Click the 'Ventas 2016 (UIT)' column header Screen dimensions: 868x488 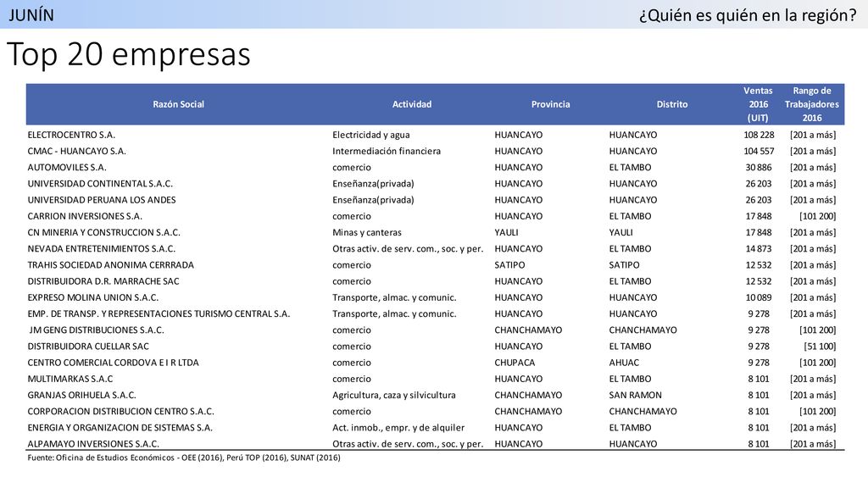pos(758,104)
